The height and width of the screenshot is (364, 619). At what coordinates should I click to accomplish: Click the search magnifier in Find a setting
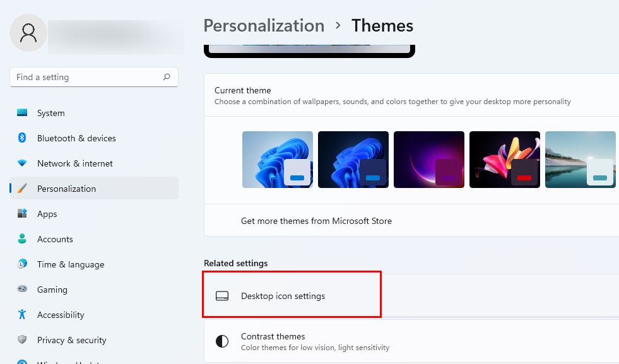[x=166, y=77]
